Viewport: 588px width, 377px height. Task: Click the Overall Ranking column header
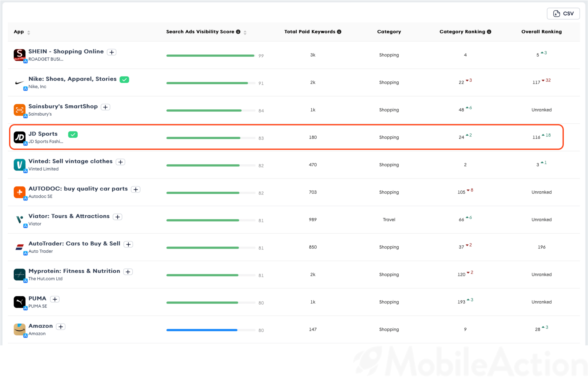tap(541, 31)
